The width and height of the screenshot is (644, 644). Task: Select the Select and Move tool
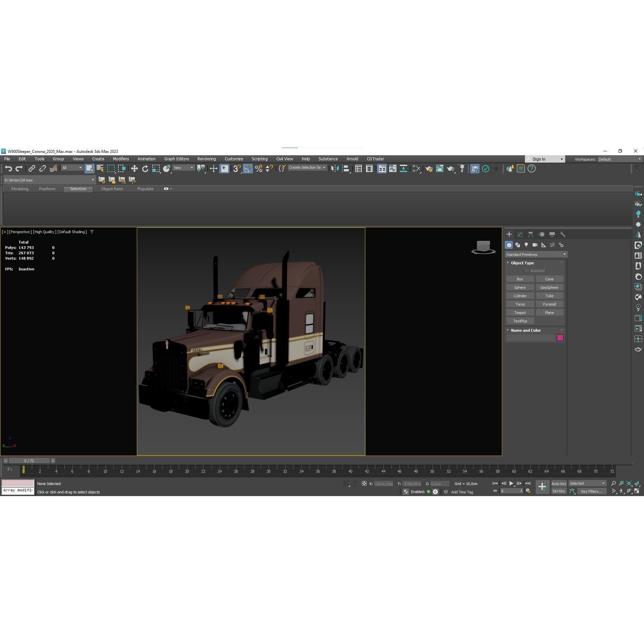135,168
